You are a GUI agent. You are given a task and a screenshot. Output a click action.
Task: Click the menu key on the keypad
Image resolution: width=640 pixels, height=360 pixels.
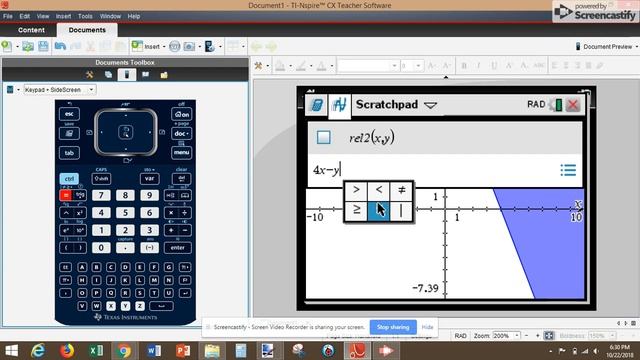click(x=182, y=153)
